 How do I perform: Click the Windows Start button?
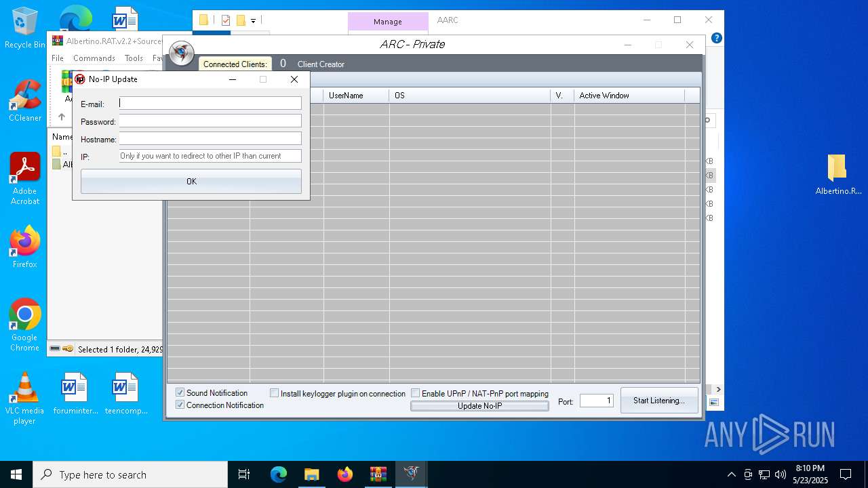(16, 474)
